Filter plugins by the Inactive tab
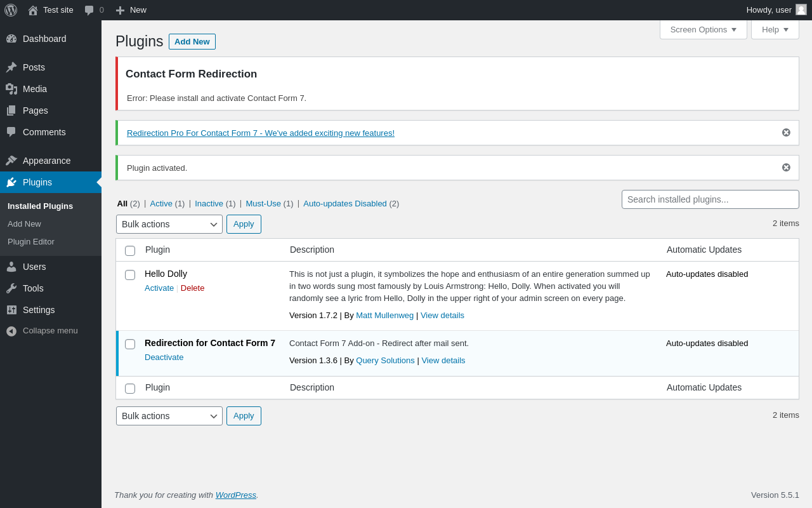Screen dimensions: 812x508 pos(209,204)
